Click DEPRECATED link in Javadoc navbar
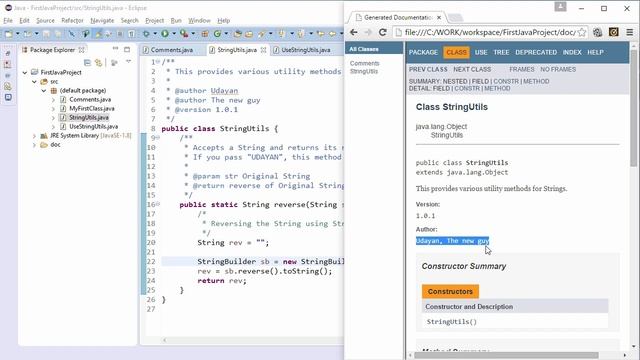This screenshot has width=640, height=360. (536, 52)
